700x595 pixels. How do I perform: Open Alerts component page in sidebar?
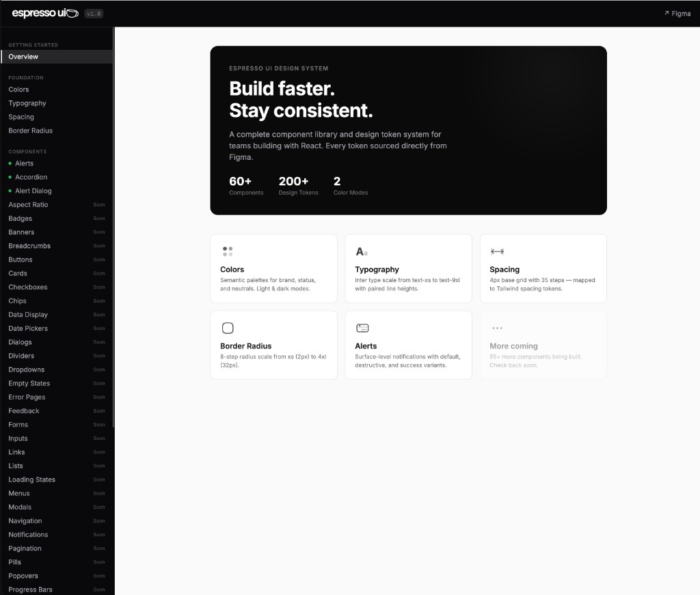tap(57, 163)
